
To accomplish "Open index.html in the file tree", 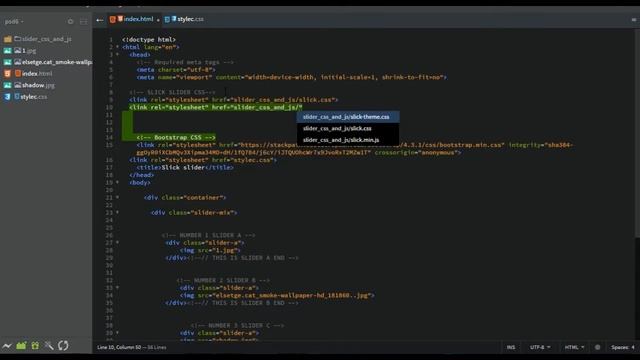I will tap(37, 73).
